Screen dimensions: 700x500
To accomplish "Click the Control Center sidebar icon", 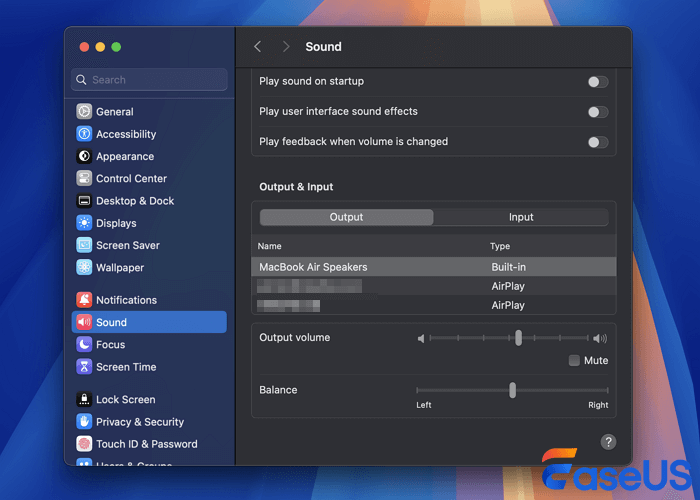I will coord(84,179).
